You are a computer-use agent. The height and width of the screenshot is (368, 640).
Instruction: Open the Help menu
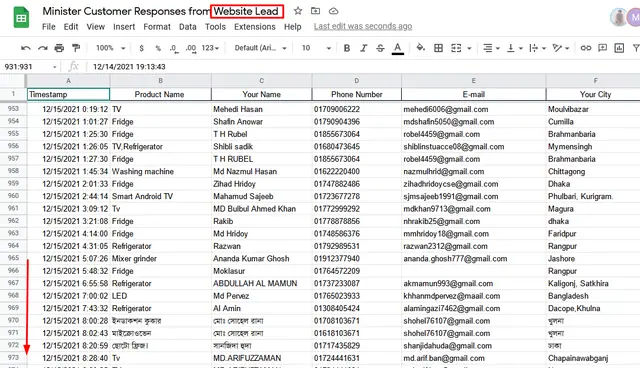(x=293, y=27)
